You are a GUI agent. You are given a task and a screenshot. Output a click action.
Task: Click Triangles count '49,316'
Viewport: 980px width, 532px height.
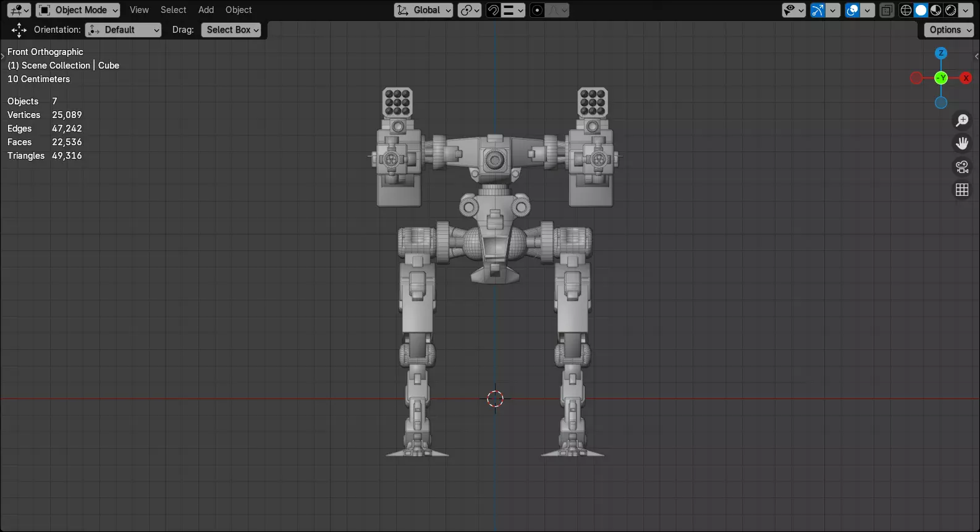pyautogui.click(x=67, y=156)
